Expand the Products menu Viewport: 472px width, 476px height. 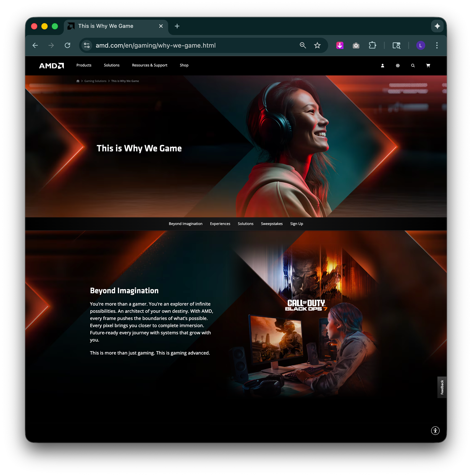tap(84, 65)
